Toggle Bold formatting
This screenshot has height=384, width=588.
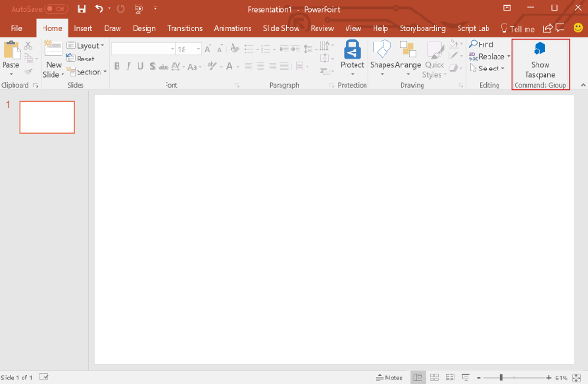[x=117, y=66]
